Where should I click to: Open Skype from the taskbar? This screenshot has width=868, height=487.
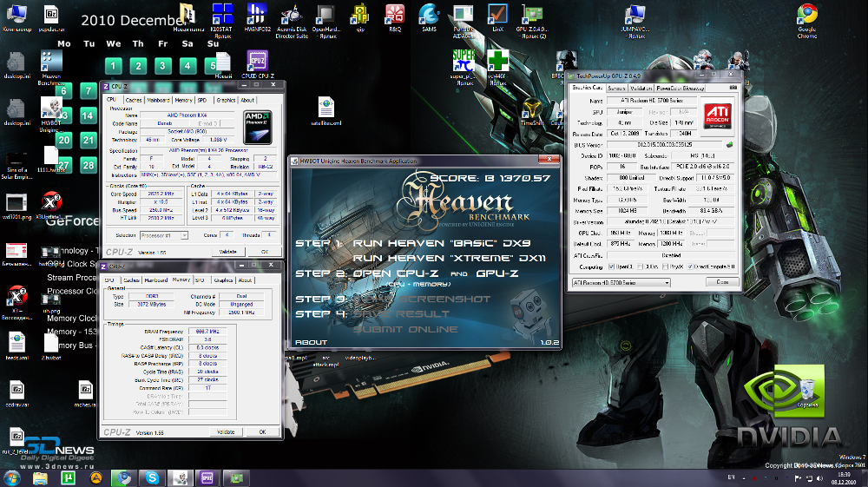tap(152, 477)
